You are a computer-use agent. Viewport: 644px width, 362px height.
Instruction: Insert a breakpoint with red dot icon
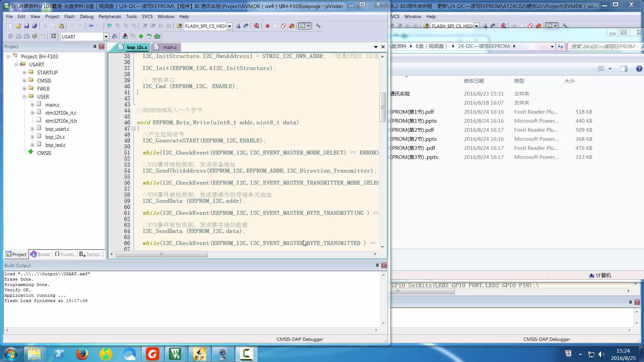267,26
